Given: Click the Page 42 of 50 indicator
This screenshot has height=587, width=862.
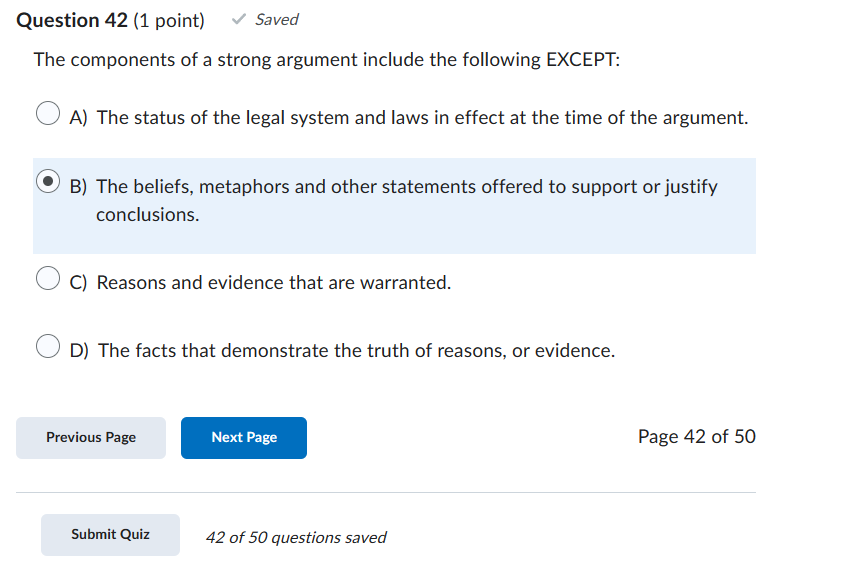Looking at the screenshot, I should (x=697, y=436).
